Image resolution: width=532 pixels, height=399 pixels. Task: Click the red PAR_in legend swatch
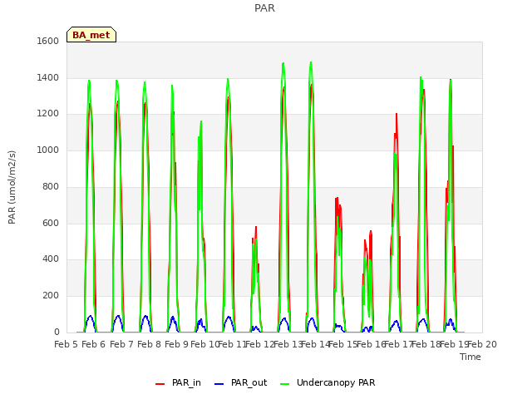160,384
